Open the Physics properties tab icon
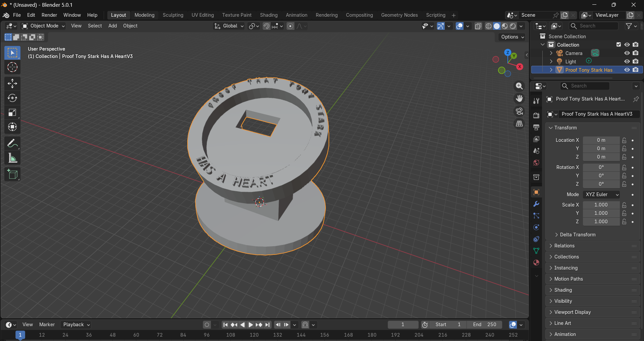Screen dimensions: 644x341 [536, 227]
